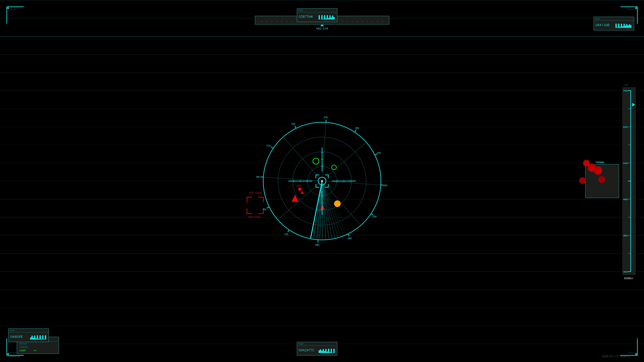Viewport: 644px width, 362px height.
Task: Toggle the CANNON weapon system
Action: point(23,347)
